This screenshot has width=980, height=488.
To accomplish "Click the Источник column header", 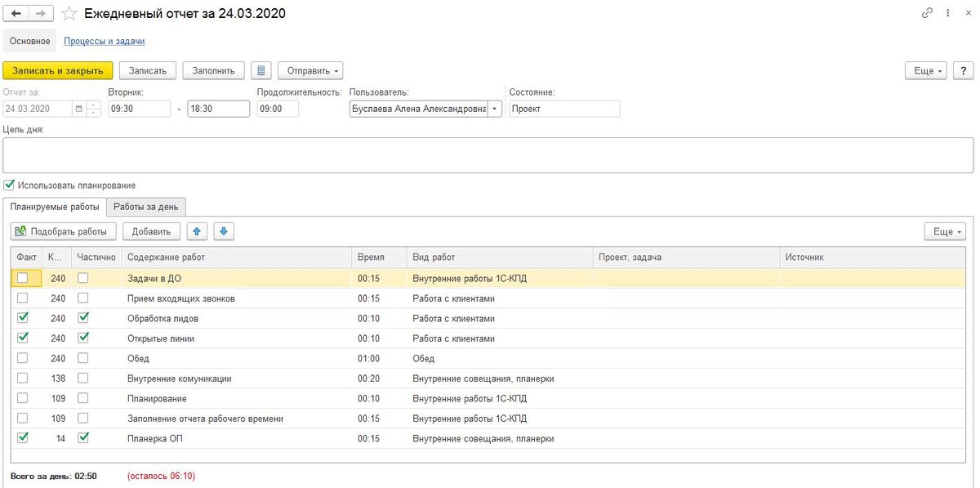I will pyautogui.click(x=872, y=257).
